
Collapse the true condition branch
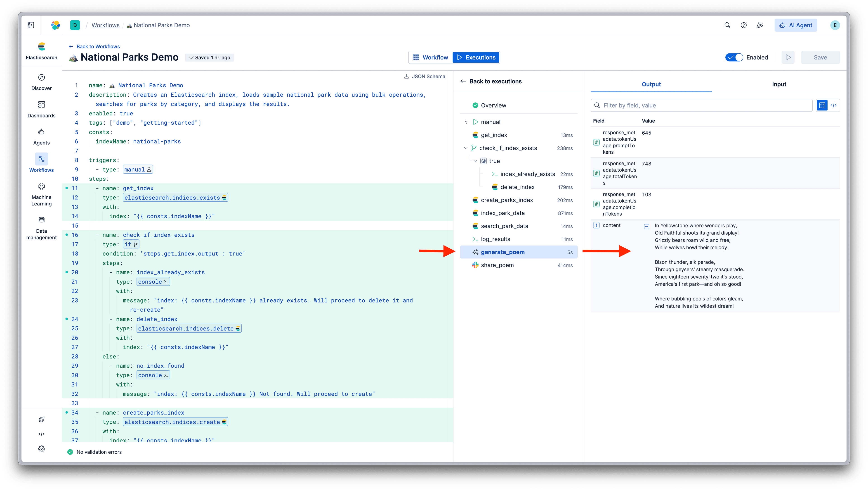click(x=475, y=161)
